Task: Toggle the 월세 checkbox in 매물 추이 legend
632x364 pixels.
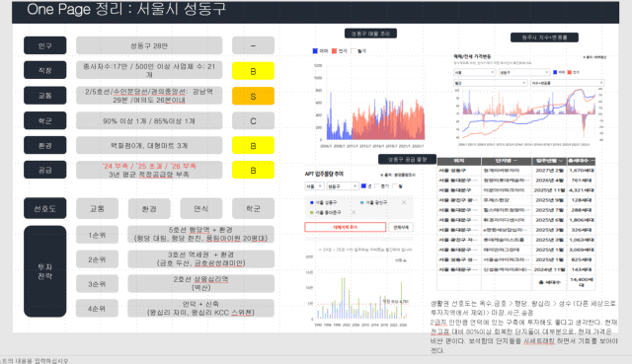Action: pyautogui.click(x=354, y=51)
